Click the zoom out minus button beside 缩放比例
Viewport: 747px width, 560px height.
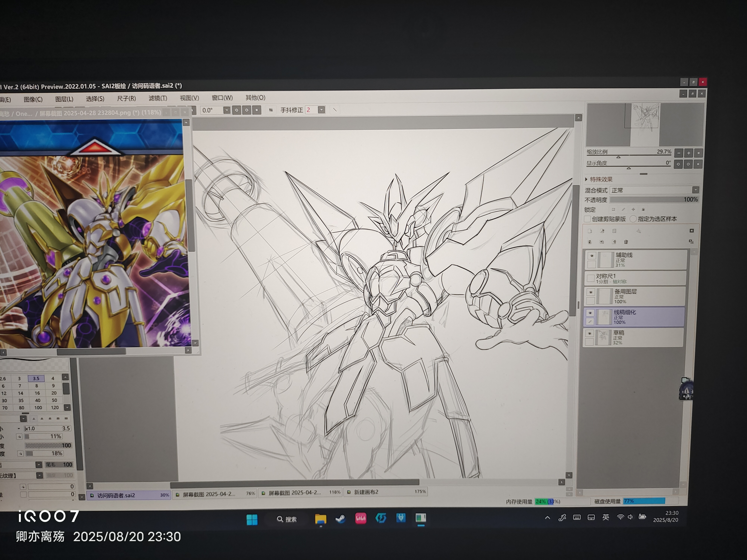(679, 153)
